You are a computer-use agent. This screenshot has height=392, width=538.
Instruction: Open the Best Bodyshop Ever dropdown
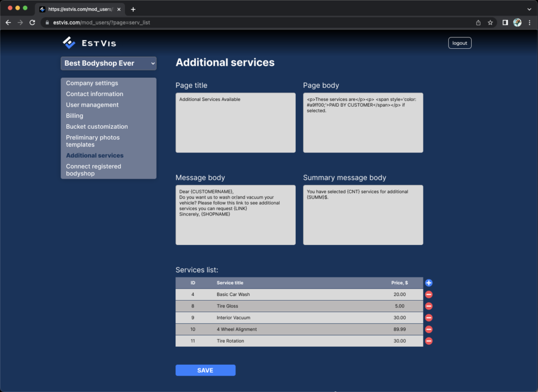(108, 64)
